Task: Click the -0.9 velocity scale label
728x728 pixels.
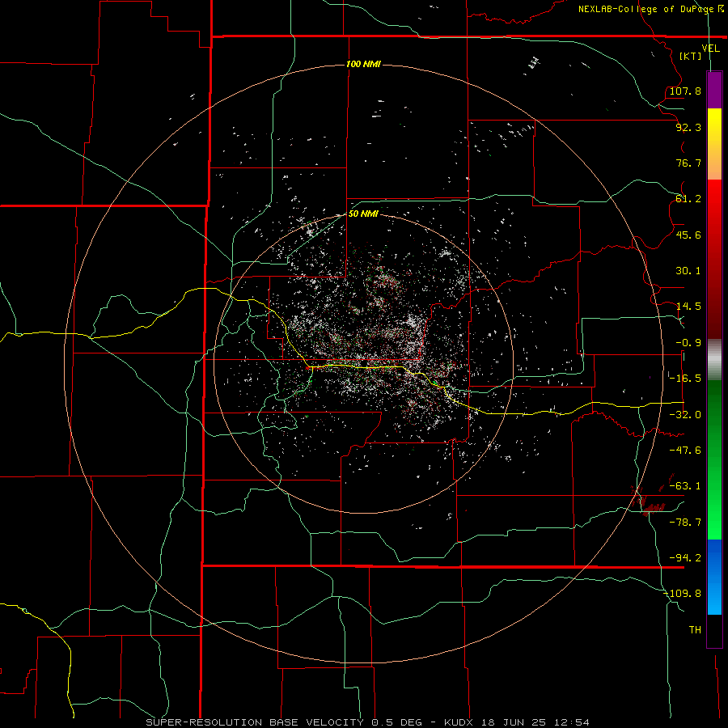Action: [x=688, y=343]
